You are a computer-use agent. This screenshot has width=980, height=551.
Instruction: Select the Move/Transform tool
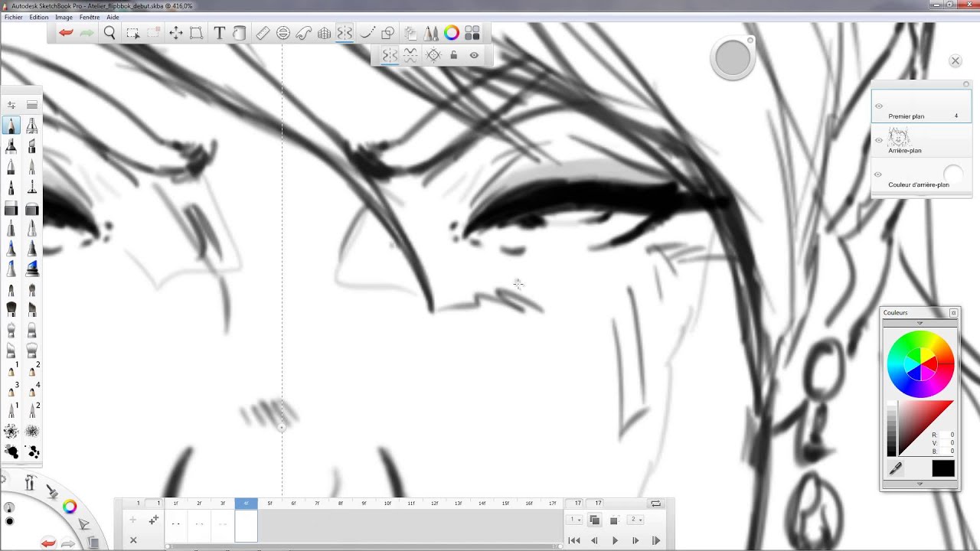175,33
